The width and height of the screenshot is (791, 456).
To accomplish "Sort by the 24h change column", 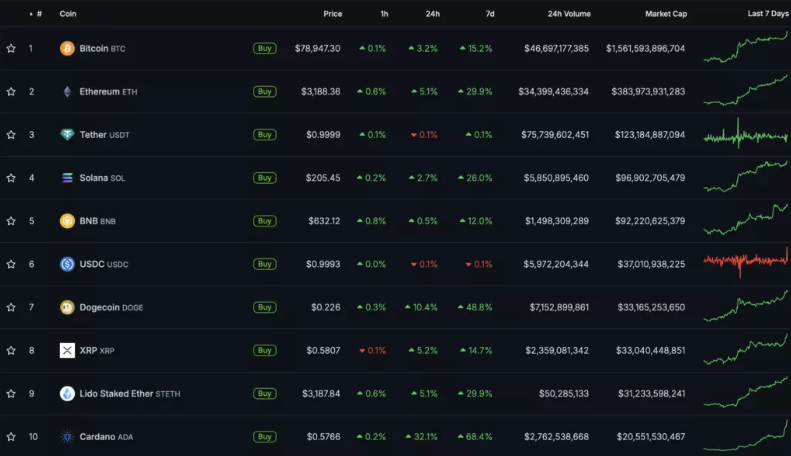I will [x=432, y=14].
